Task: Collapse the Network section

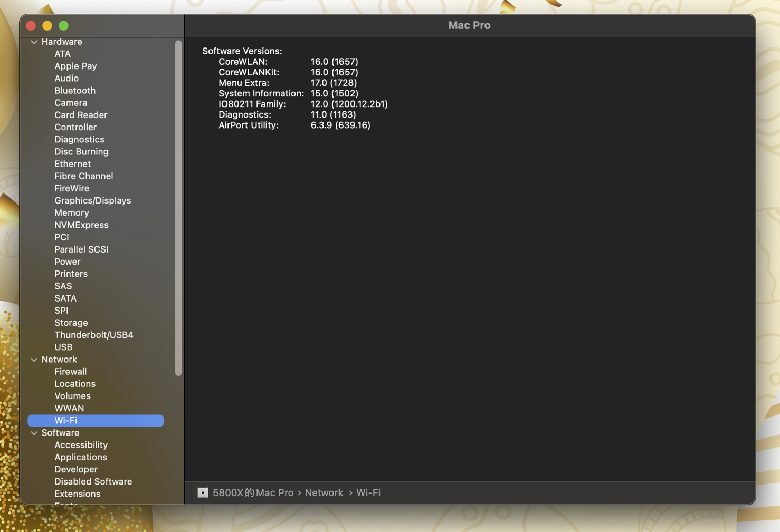Action: click(x=34, y=360)
